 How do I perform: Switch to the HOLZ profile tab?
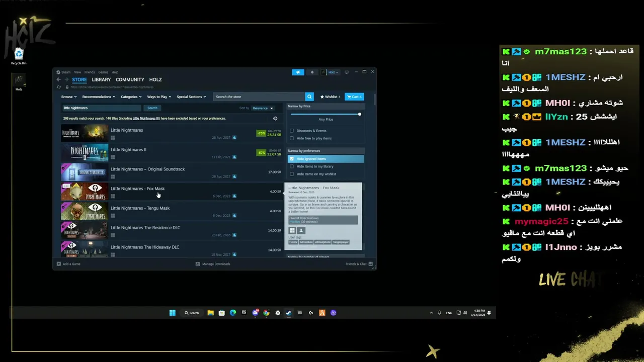click(x=155, y=79)
